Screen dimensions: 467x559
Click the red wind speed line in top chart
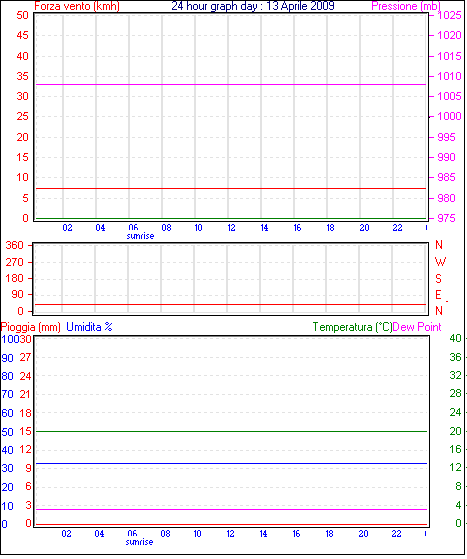[x=231, y=188]
